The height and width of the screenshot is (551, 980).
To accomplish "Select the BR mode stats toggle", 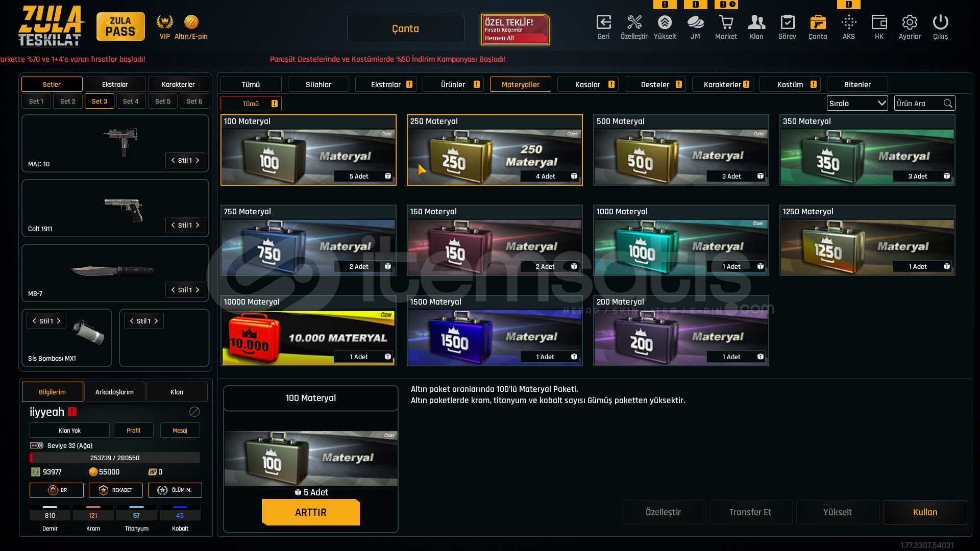I will click(x=57, y=490).
